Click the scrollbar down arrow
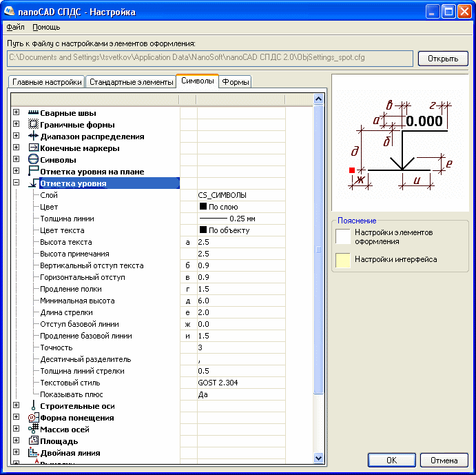The height and width of the screenshot is (475, 476). pyautogui.click(x=318, y=458)
